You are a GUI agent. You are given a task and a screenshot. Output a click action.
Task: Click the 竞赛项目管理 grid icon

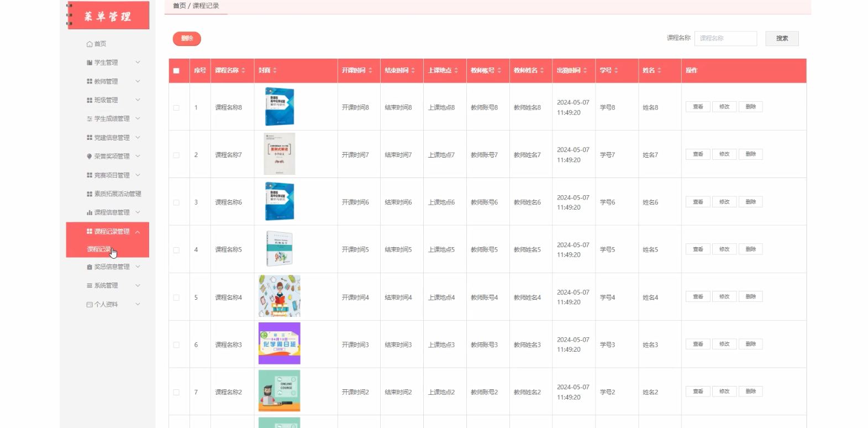tap(90, 175)
